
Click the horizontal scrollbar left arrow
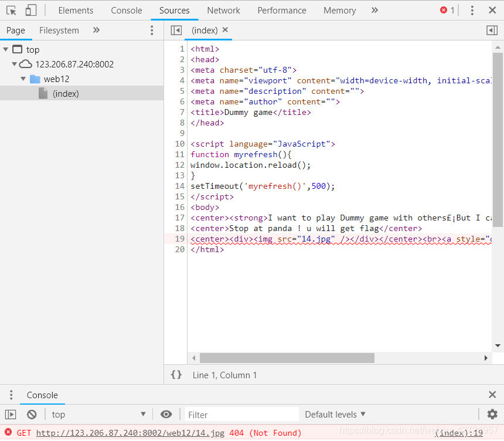pyautogui.click(x=193, y=358)
